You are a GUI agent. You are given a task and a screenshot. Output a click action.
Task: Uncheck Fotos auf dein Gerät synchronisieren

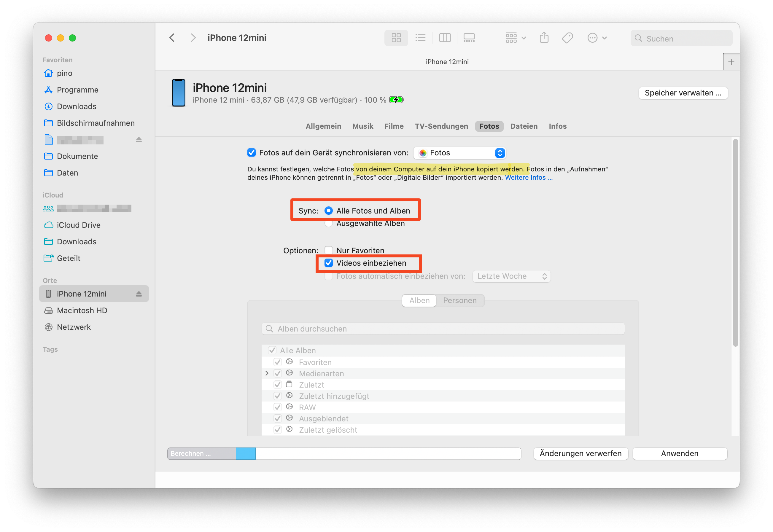(x=251, y=153)
